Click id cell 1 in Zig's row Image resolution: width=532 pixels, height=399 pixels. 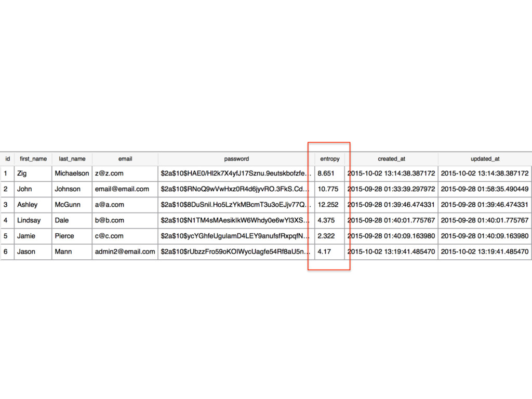7,174
